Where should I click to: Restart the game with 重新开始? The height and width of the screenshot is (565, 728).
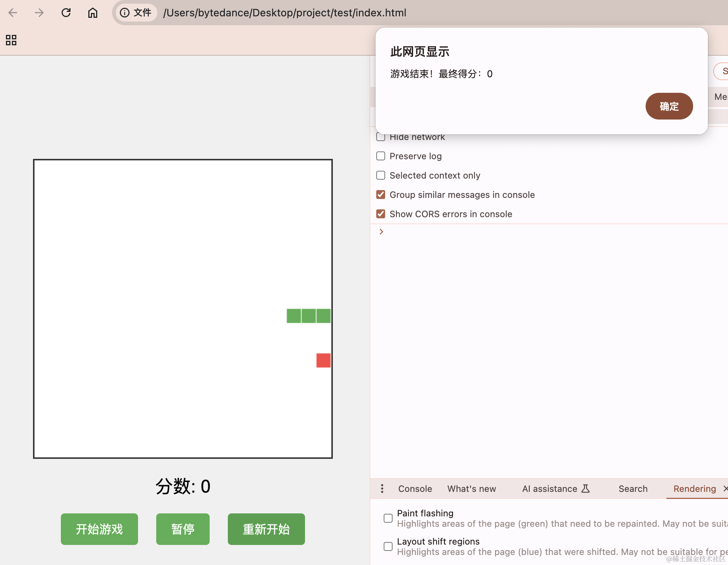pos(266,529)
